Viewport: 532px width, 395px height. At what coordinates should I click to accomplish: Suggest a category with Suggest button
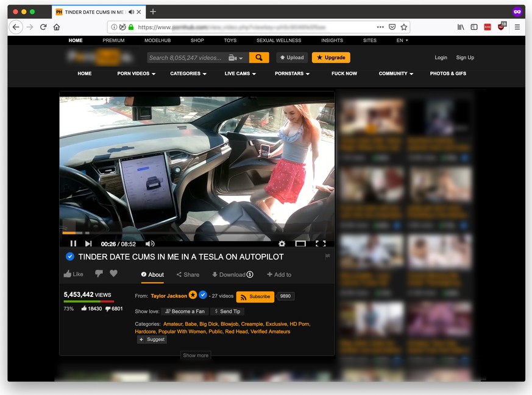[152, 340]
